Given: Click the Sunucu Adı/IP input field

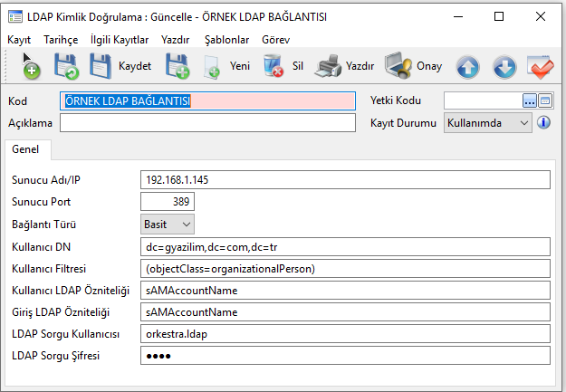Looking at the screenshot, I should (x=345, y=179).
